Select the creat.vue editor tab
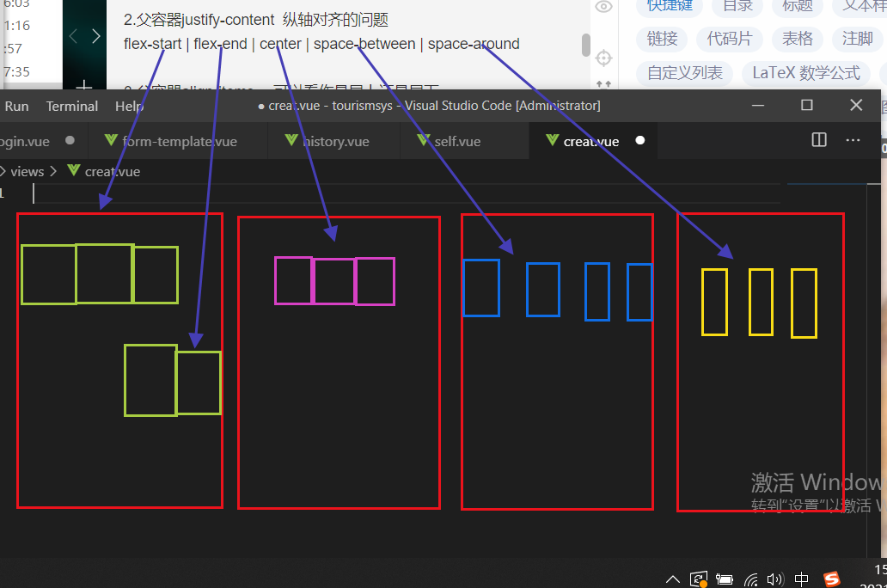Screen dimensions: 887x588 [x=593, y=141]
